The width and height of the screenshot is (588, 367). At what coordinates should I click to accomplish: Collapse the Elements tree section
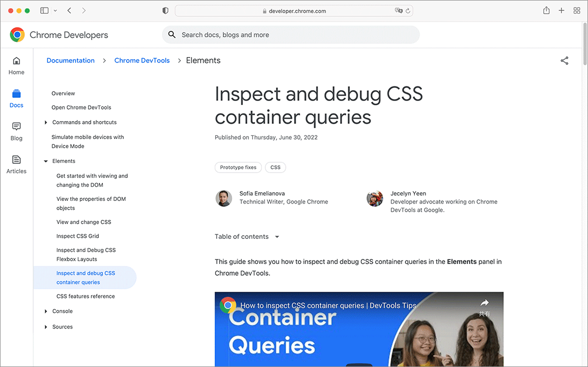pyautogui.click(x=46, y=161)
